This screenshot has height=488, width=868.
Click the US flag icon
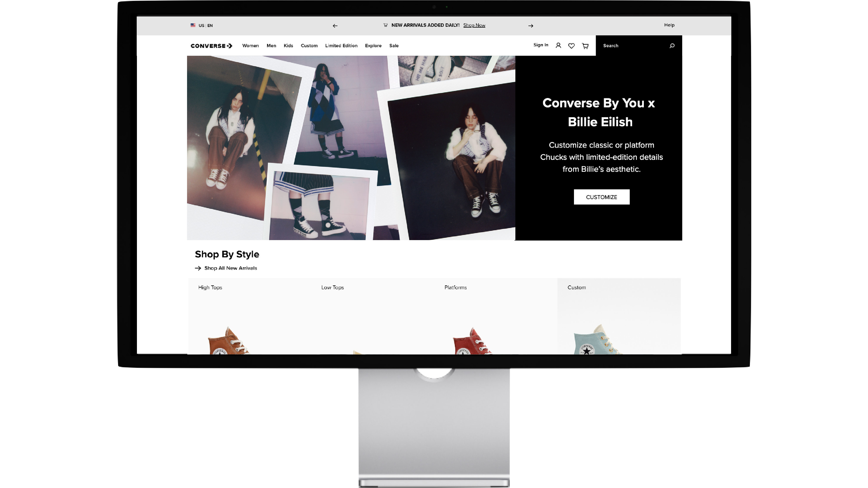[193, 25]
